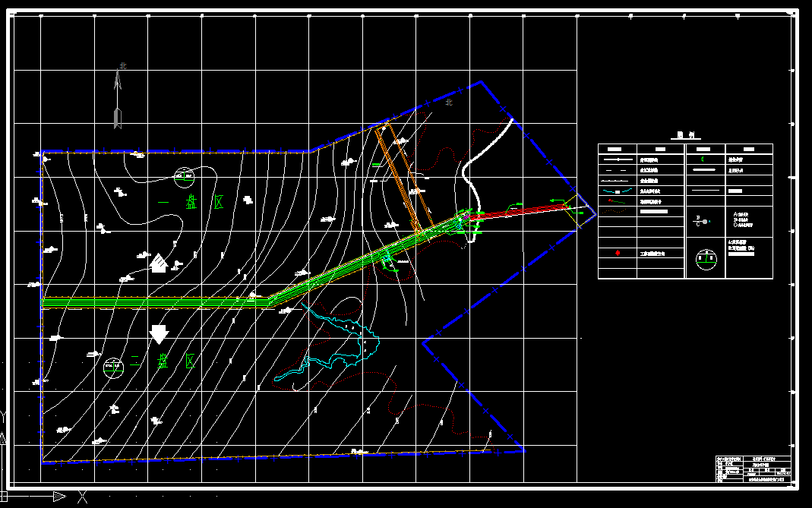Select the green 一盘区 panel label

coord(191,202)
